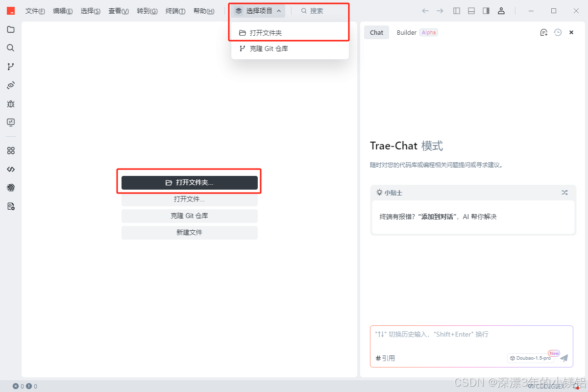This screenshot has width=588, height=392.
Task: Open Source Control branch icon in sidebar
Action: tap(10, 67)
